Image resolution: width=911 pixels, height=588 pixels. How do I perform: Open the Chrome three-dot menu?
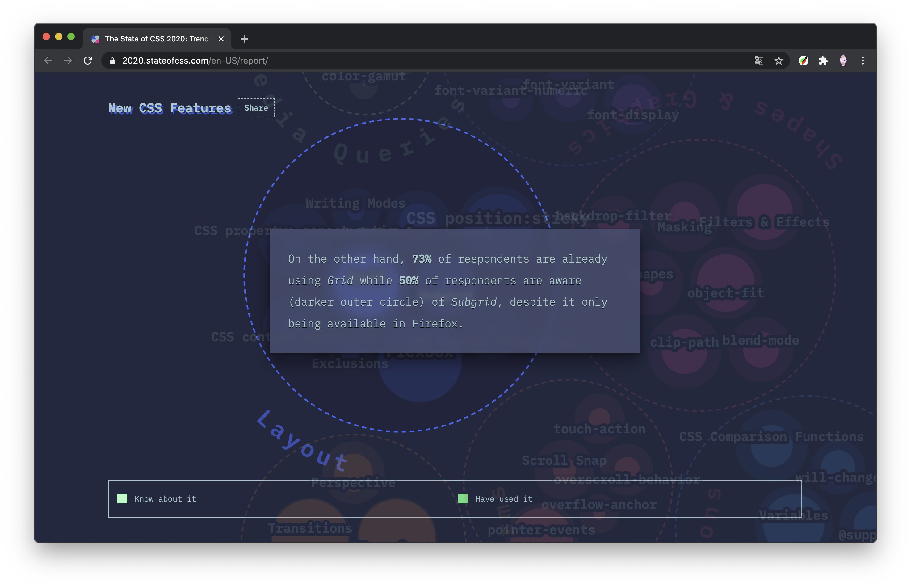[x=863, y=60]
